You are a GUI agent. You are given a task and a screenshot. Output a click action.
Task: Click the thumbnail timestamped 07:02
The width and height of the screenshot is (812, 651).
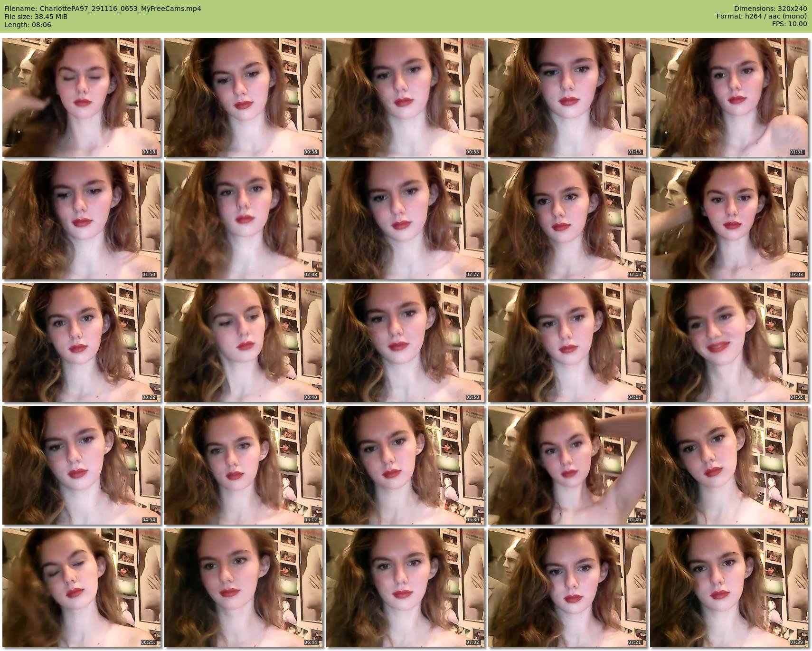pos(405,588)
